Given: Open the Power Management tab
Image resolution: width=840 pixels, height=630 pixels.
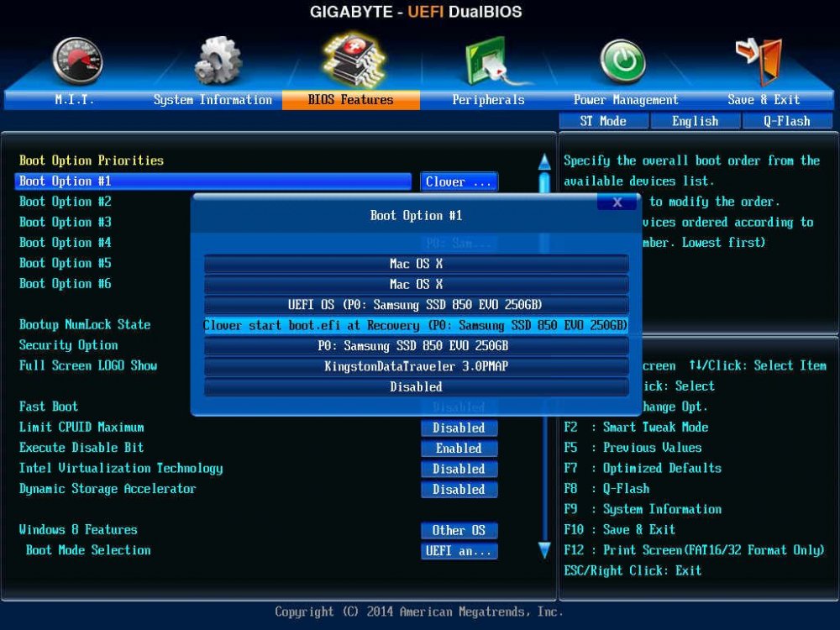Looking at the screenshot, I should [626, 100].
